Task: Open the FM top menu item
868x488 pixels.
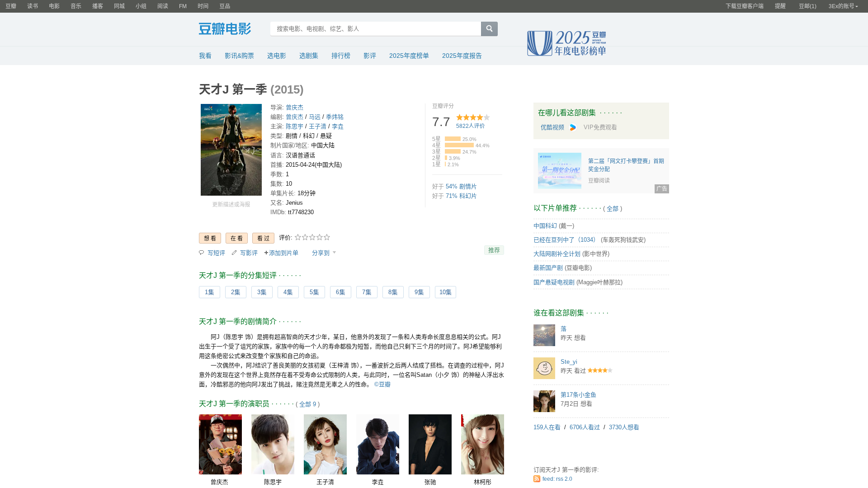Action: 183,6
